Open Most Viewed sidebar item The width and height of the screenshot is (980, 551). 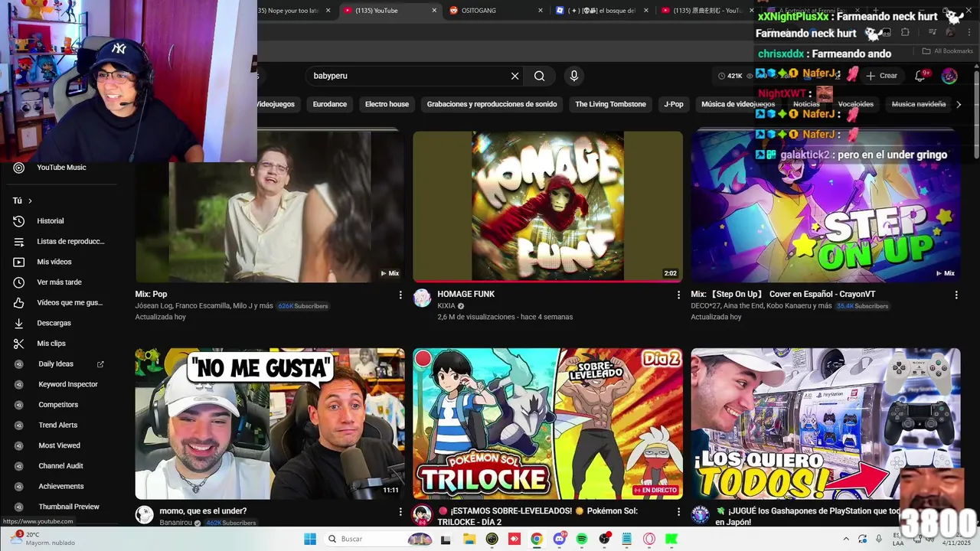(61, 445)
